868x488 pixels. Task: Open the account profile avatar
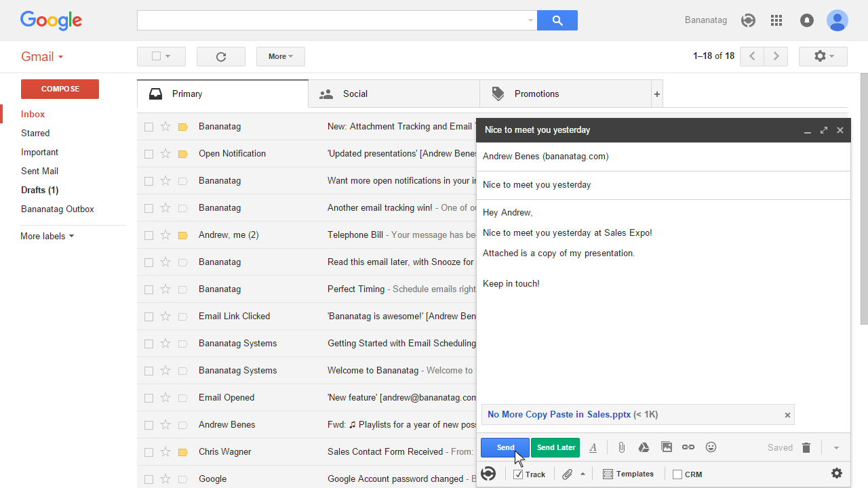837,20
